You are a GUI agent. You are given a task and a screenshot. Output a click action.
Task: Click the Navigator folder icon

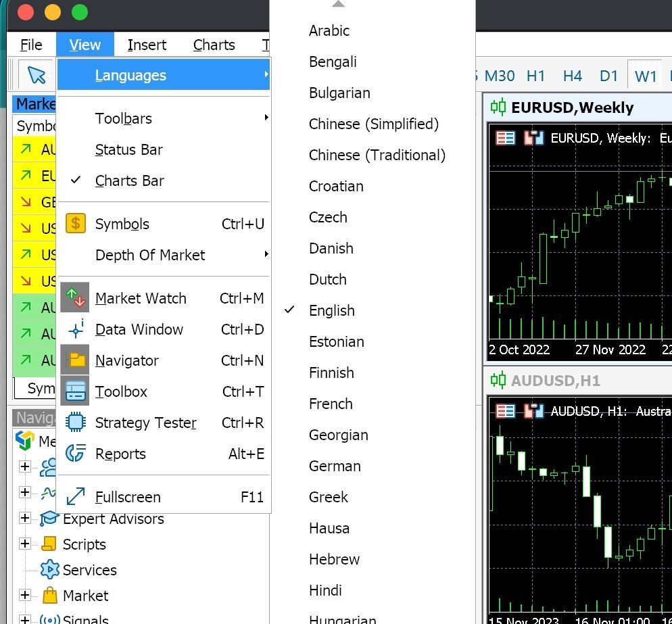click(75, 360)
